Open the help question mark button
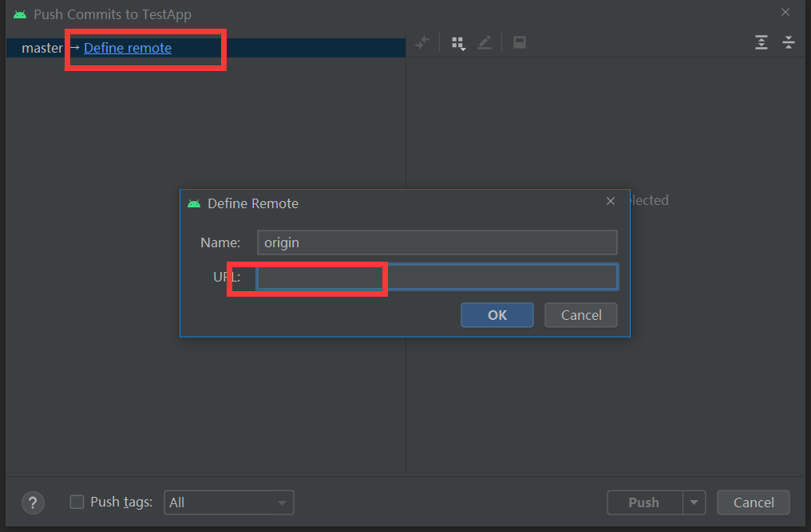Screen dimensions: 811x532 33,502
